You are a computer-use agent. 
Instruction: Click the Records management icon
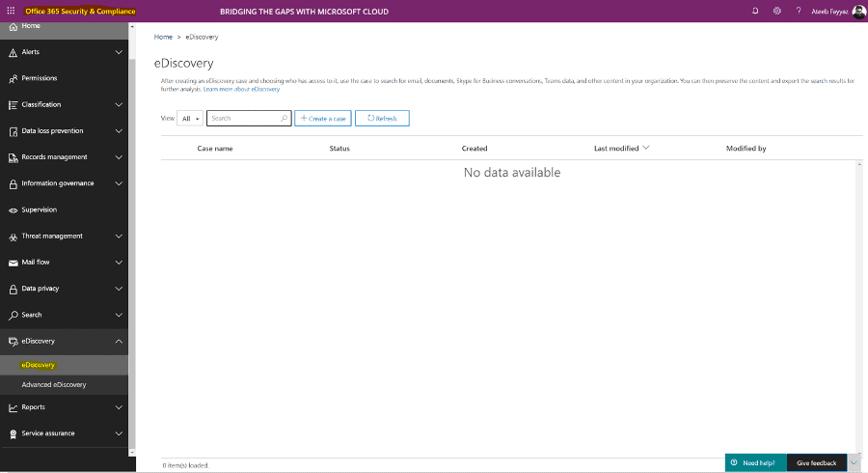click(14, 158)
